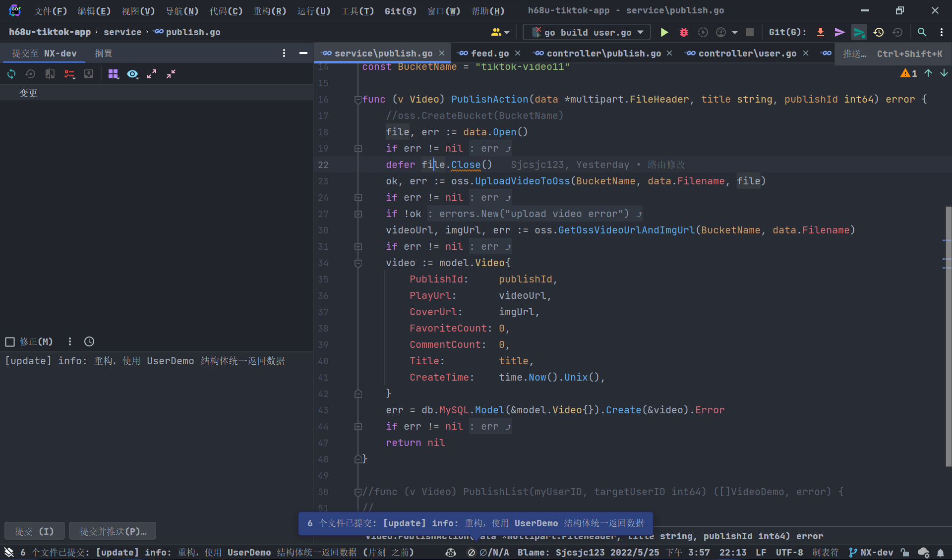
Task: Hide the commit tool window
Action: (303, 53)
